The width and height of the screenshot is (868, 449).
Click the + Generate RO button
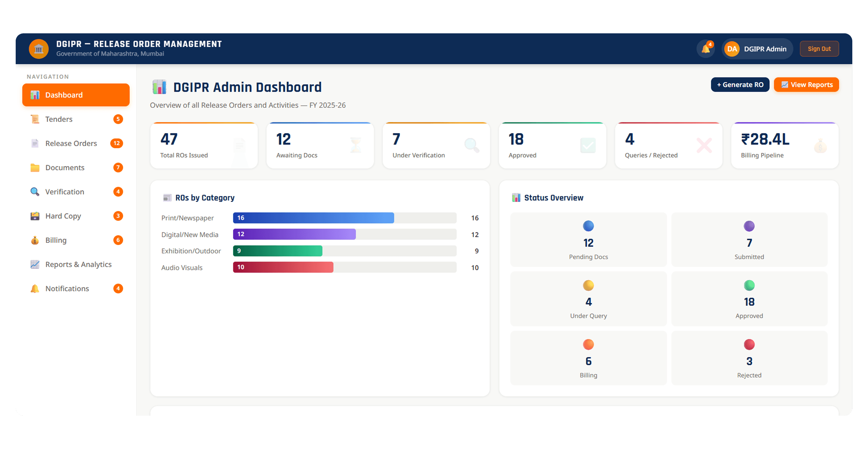[x=740, y=85]
